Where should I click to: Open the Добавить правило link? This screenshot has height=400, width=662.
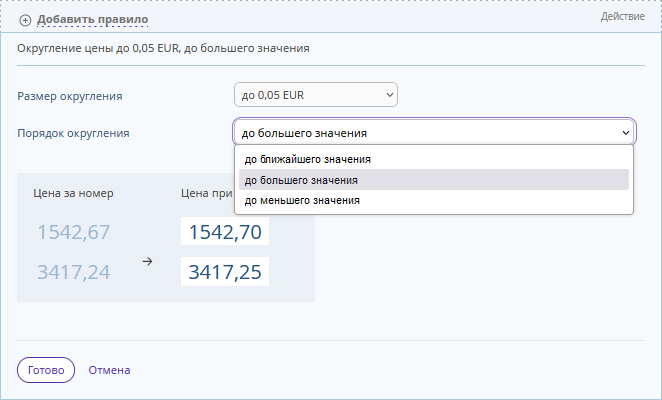point(92,19)
